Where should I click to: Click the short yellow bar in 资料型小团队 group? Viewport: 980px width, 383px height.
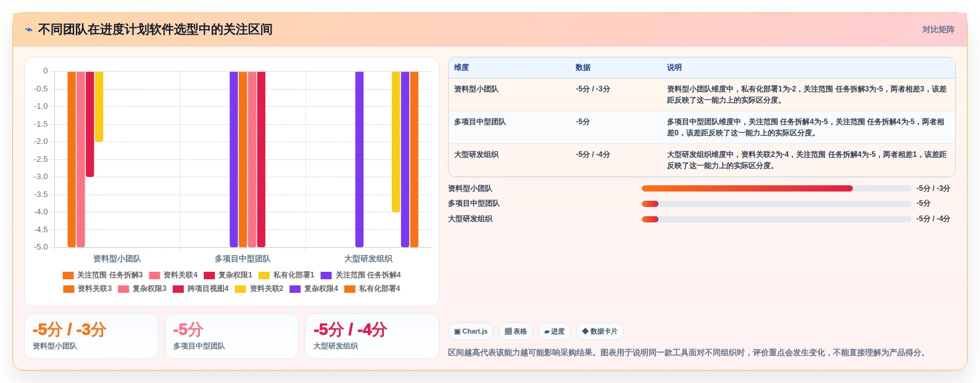pos(99,107)
